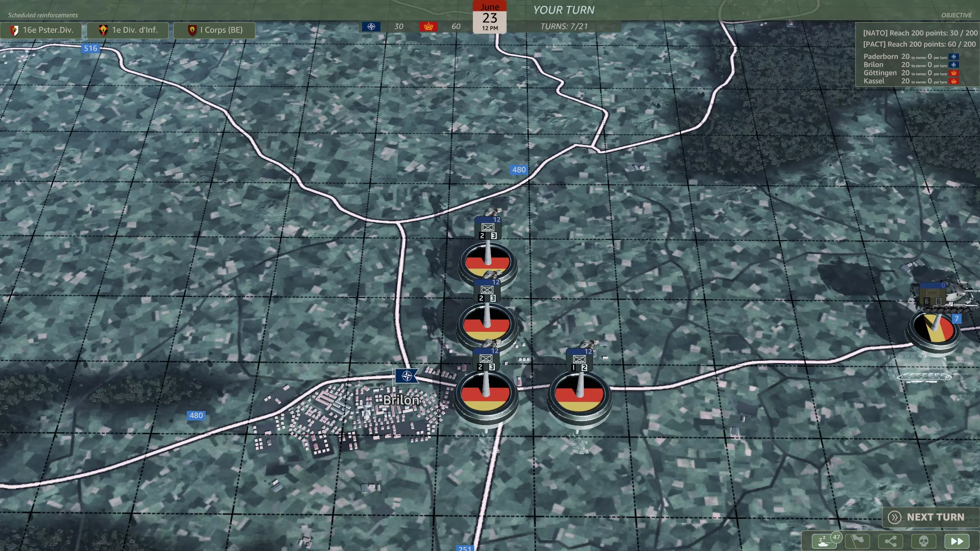Click the I Corps (BE) button
The image size is (980, 551).
(x=214, y=30)
